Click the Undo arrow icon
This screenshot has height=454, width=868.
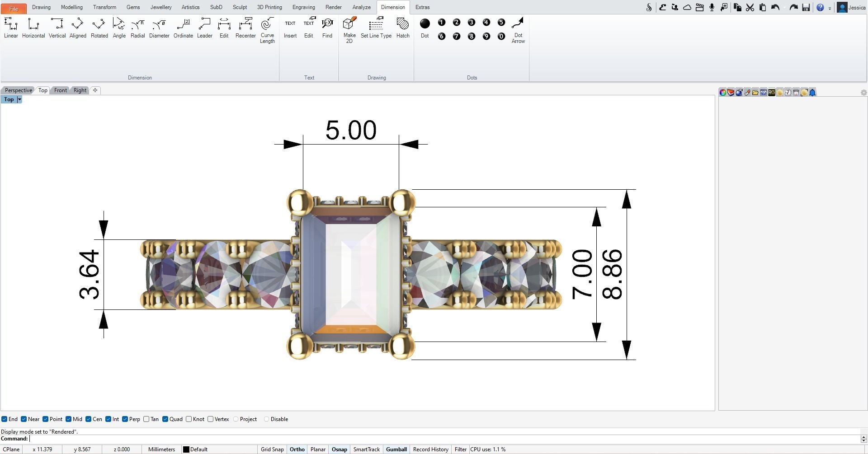pyautogui.click(x=775, y=7)
